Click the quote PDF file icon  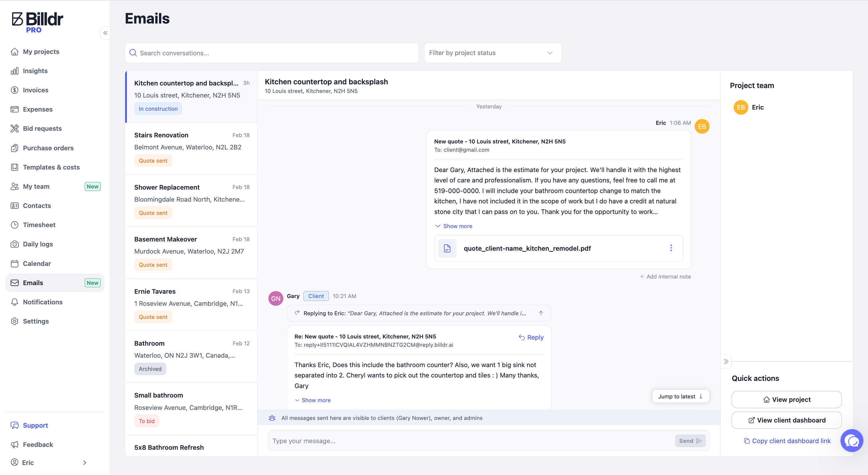click(x=447, y=248)
